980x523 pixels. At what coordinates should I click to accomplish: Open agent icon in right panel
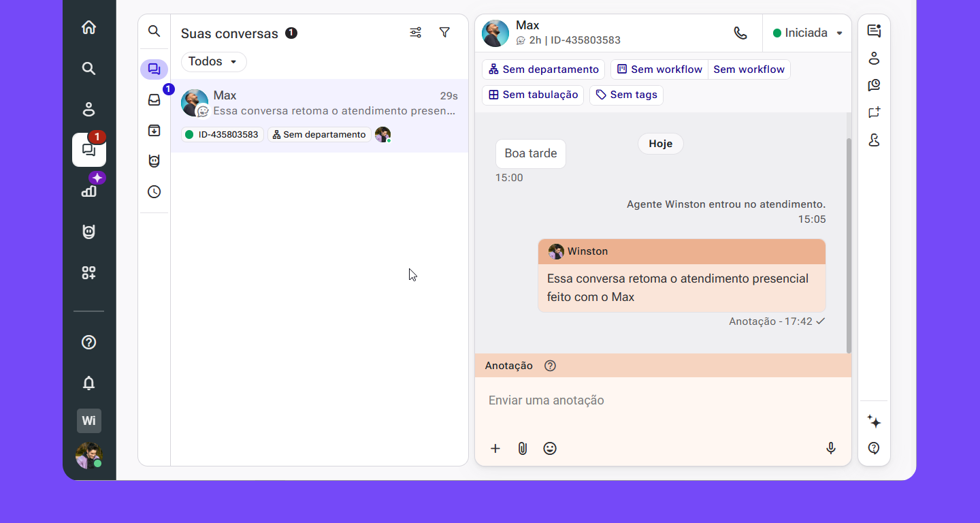coord(875,140)
